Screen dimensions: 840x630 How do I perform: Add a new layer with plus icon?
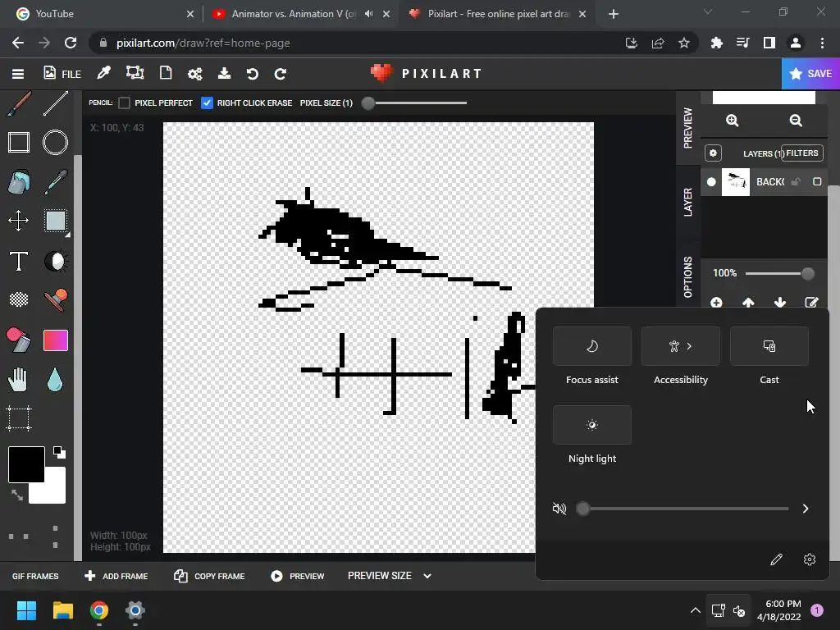click(x=716, y=303)
